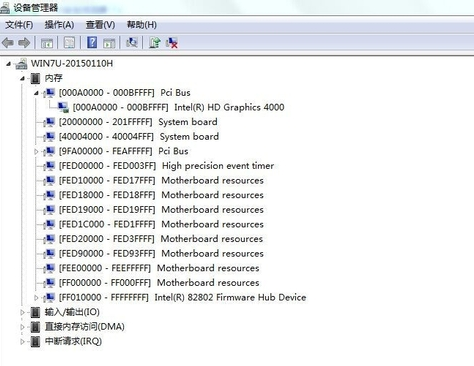Expand the Intel 82802 Firmware Hub node
This screenshot has height=366, width=474.
click(x=36, y=297)
